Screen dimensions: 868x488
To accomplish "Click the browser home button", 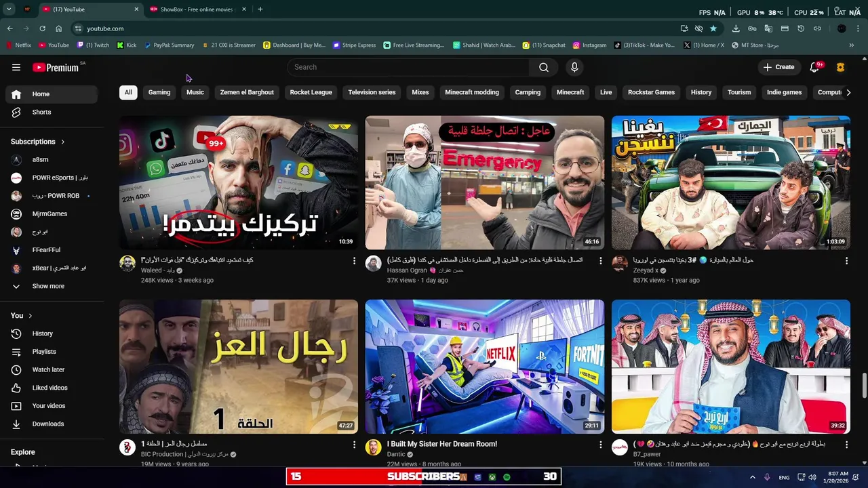I will coord(58,28).
